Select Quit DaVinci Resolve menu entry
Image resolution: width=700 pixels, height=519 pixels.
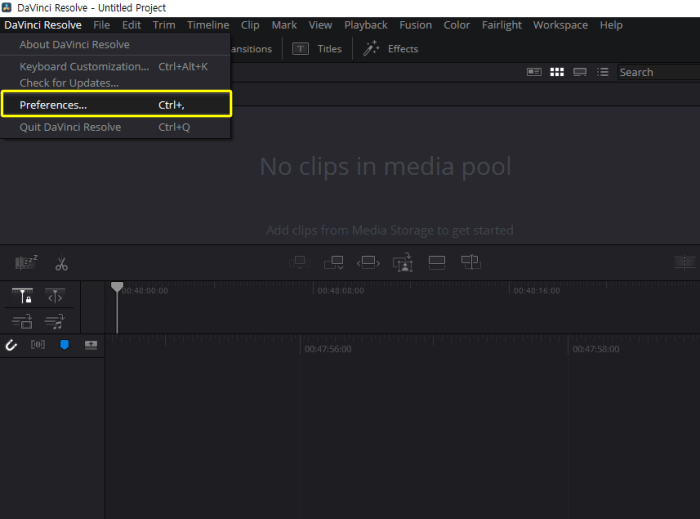(x=104, y=127)
